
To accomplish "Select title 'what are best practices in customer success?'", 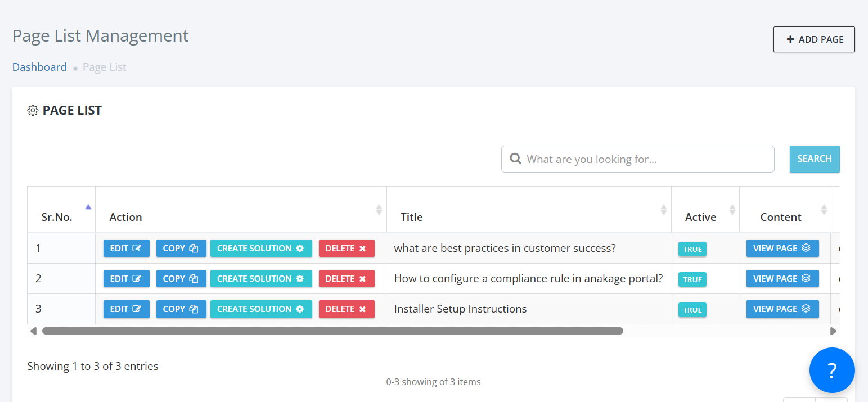I will tap(505, 248).
